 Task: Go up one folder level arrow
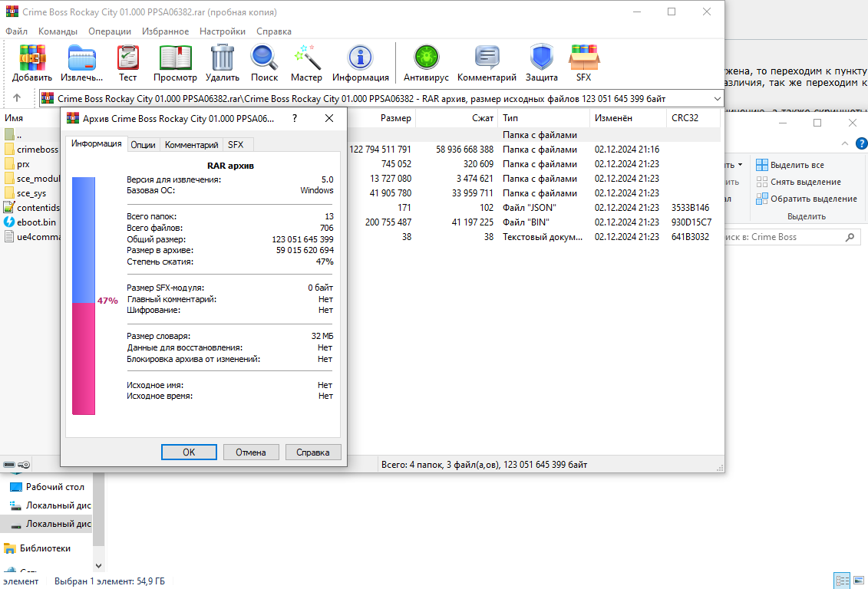[17, 99]
